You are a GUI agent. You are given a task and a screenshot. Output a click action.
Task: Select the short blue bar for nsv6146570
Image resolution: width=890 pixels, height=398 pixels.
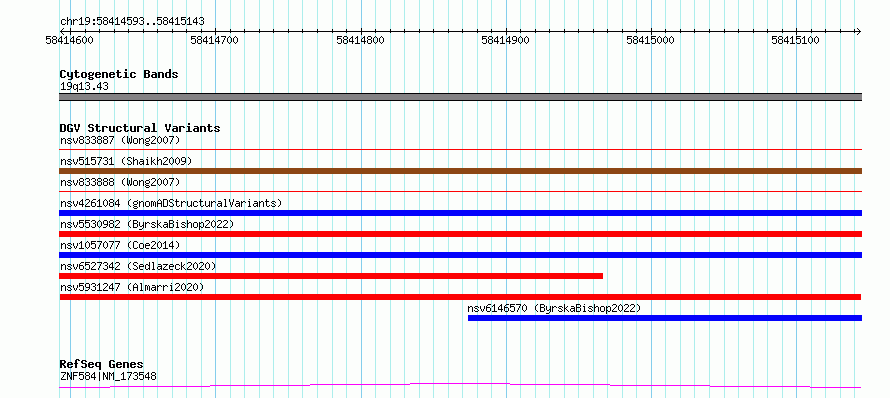point(665,318)
